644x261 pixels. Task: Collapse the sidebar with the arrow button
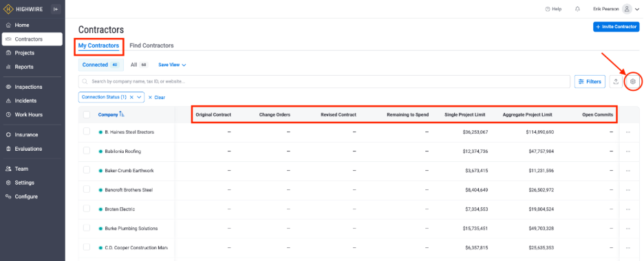click(56, 9)
